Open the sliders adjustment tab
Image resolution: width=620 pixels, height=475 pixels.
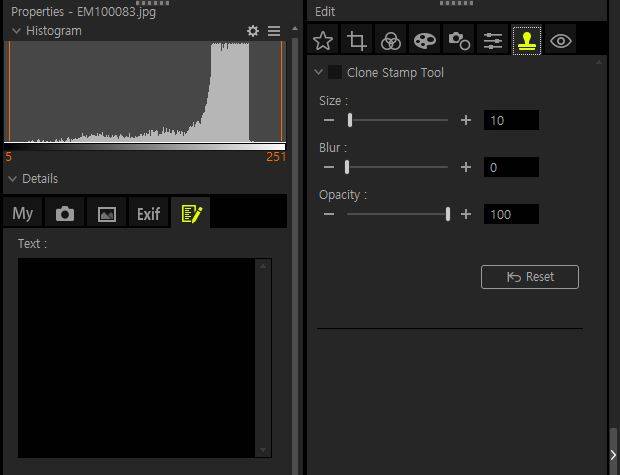(492, 41)
